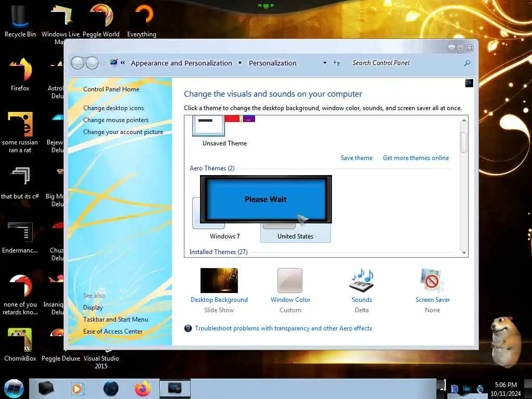Select the Unsaved Theme thumbnail
Image resolution: width=532 pixels, height=399 pixels.
click(224, 130)
